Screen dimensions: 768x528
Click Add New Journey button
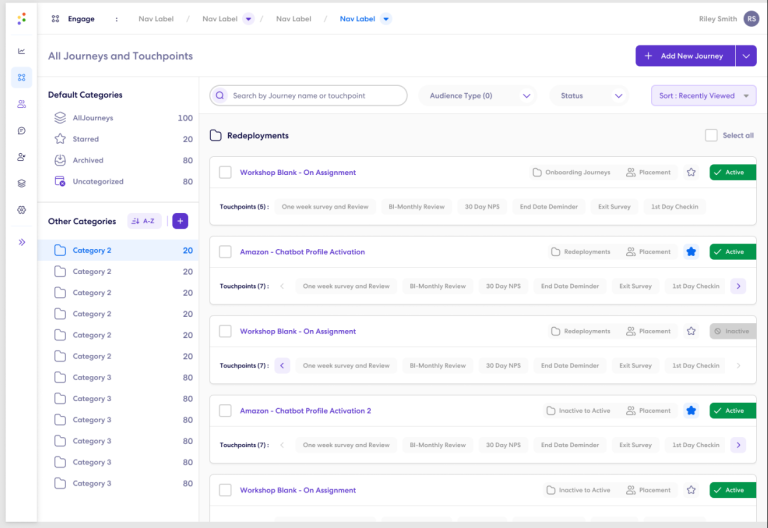(x=685, y=56)
